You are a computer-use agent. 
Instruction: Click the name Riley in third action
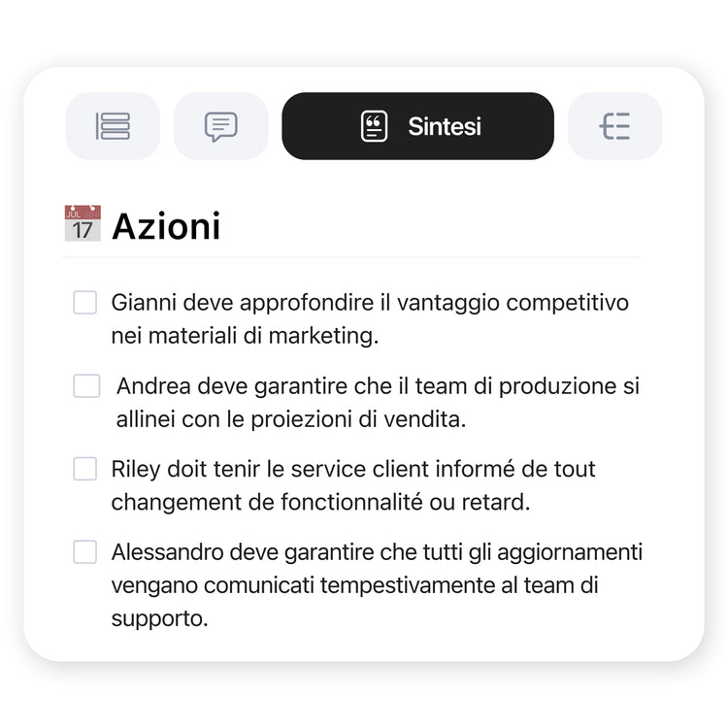[x=135, y=470]
